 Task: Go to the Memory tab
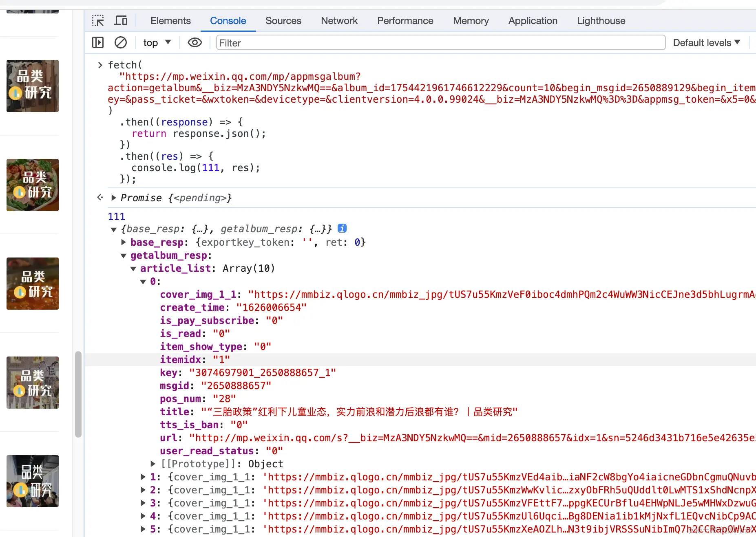(471, 21)
